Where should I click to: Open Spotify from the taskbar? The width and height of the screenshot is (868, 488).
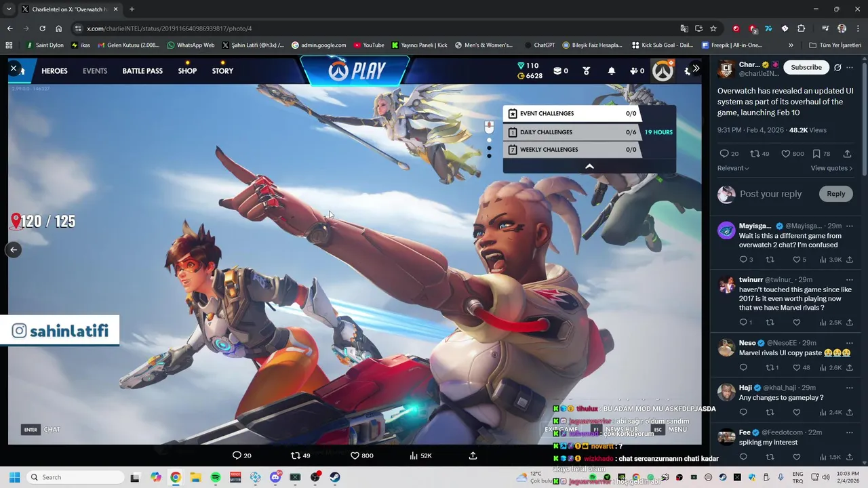216,477
